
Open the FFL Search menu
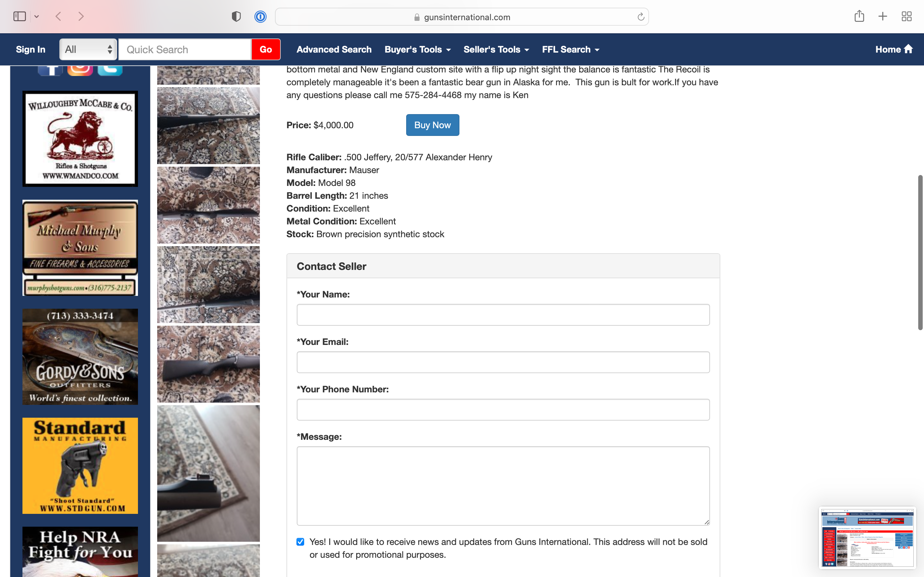[x=570, y=49]
